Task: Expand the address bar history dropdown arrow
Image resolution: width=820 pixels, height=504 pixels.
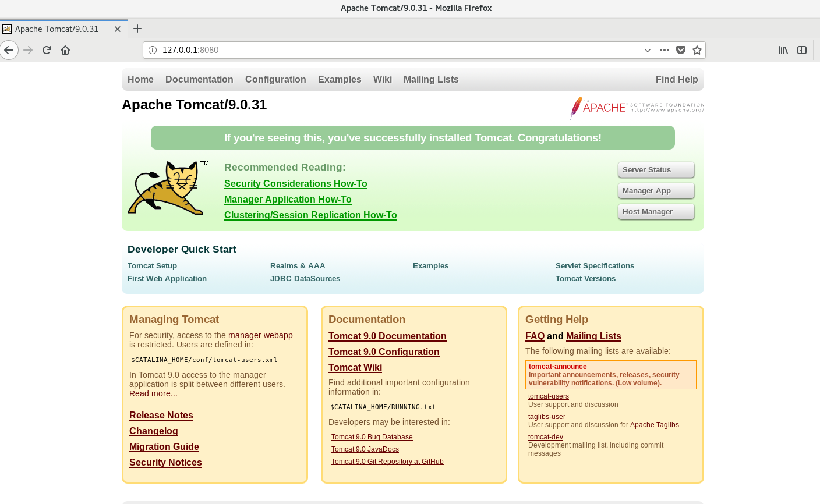Action: [647, 50]
